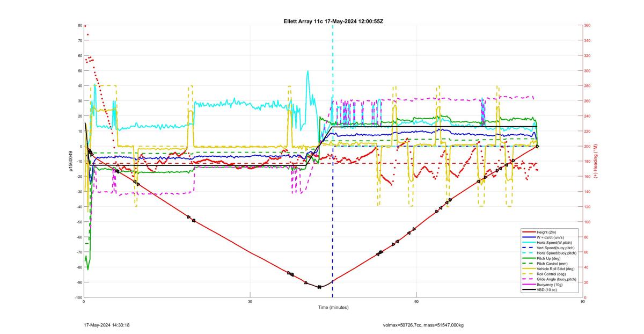Select 'Pitch Control (mm)' legend entry
The image size is (644, 334).
click(x=552, y=264)
